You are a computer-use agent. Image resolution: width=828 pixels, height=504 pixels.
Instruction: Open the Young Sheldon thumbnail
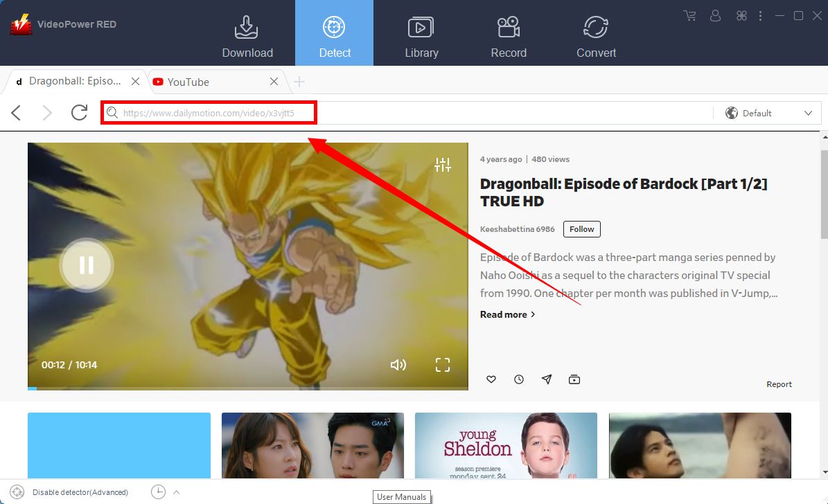click(506, 445)
